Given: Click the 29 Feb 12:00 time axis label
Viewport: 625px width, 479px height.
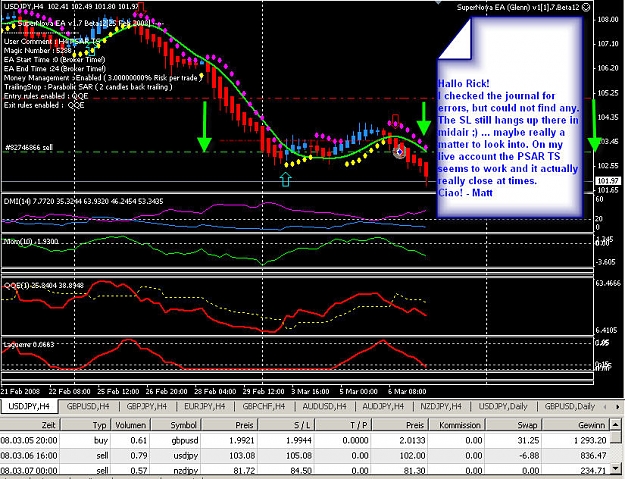Looking at the screenshot, I should point(263,391).
